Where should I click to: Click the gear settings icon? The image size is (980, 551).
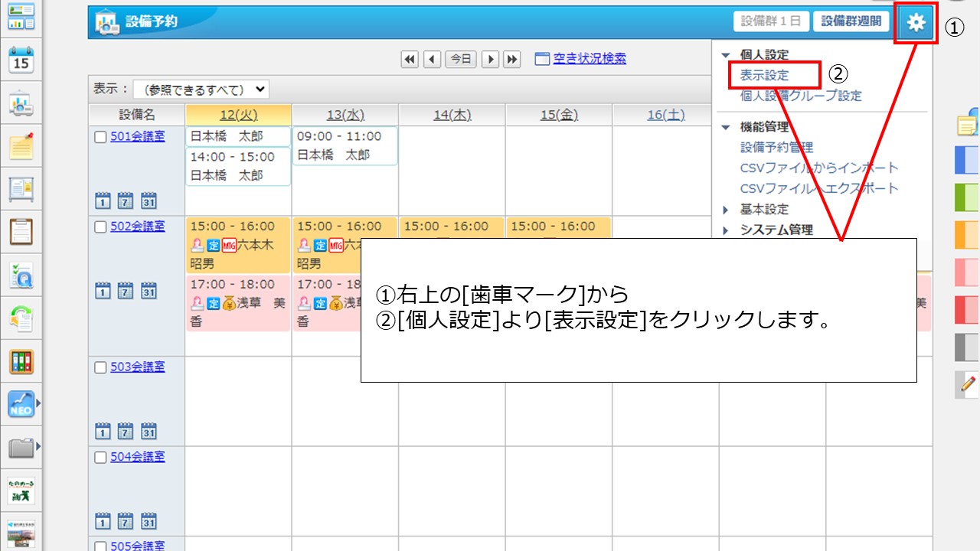916,23
